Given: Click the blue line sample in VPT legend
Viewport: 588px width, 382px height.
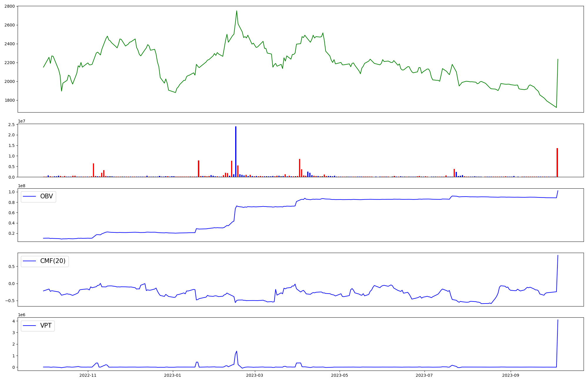Looking at the screenshot, I should (x=29, y=326).
